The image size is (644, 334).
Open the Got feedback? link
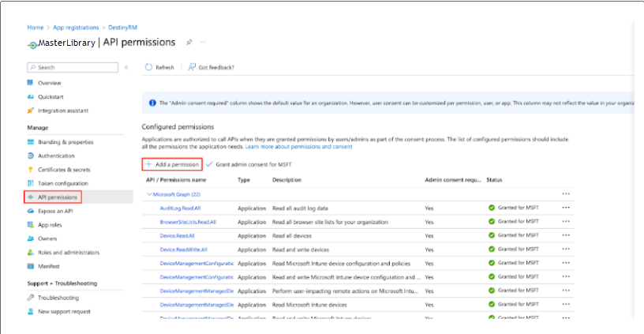tap(216, 67)
